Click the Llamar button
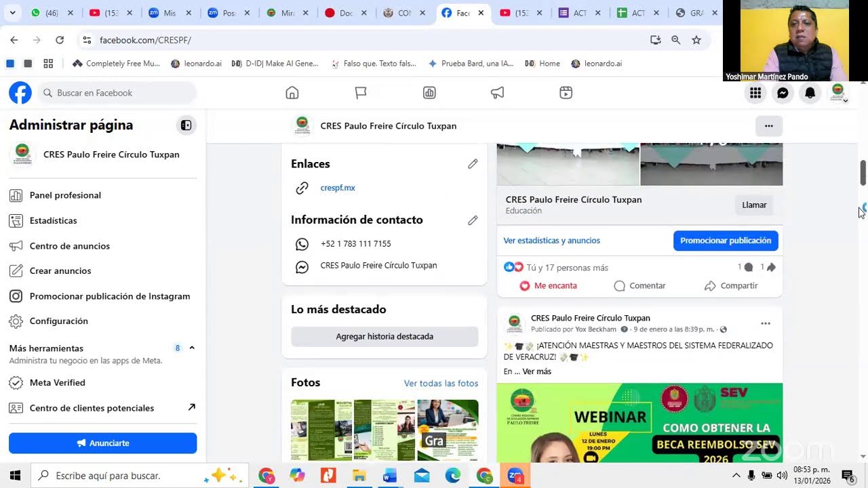 tap(754, 205)
